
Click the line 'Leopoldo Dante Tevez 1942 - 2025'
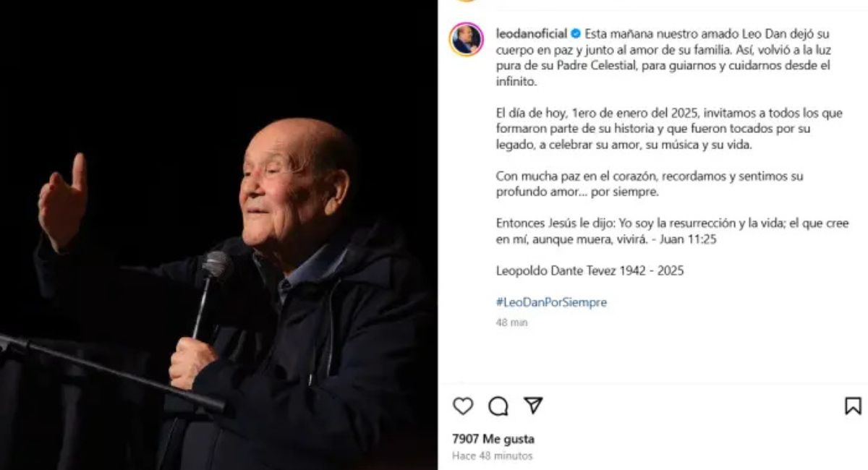point(590,270)
